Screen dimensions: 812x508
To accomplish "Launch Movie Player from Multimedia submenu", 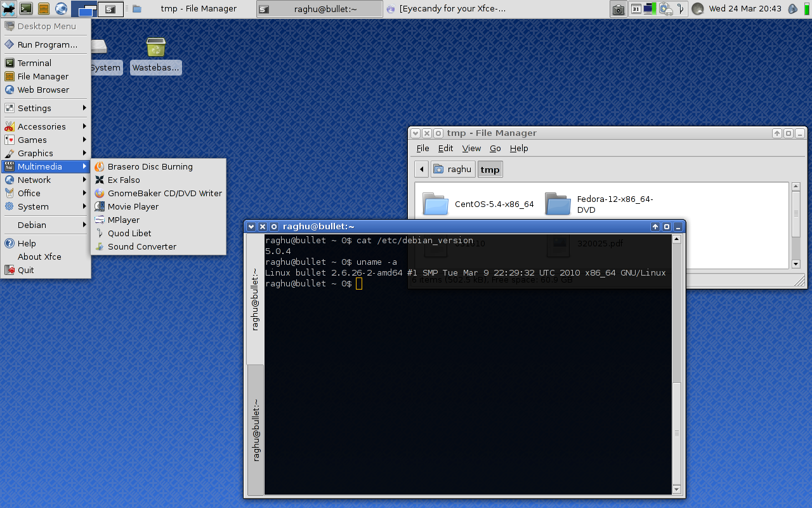I will pos(159,206).
